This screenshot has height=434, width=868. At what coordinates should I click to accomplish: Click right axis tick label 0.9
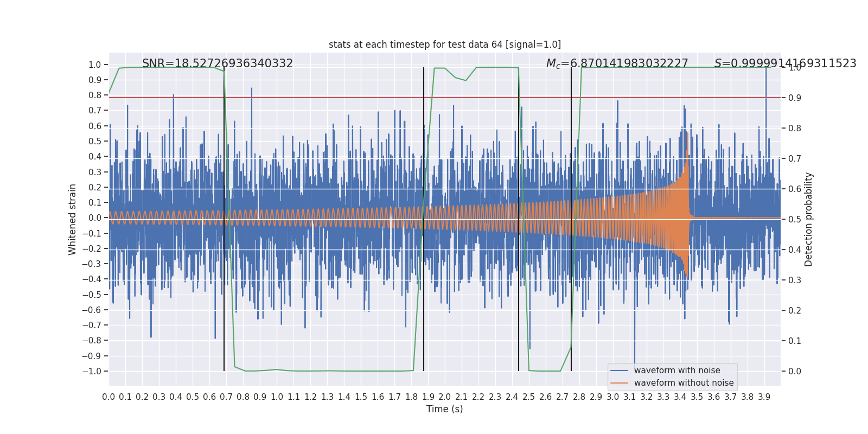795,98
